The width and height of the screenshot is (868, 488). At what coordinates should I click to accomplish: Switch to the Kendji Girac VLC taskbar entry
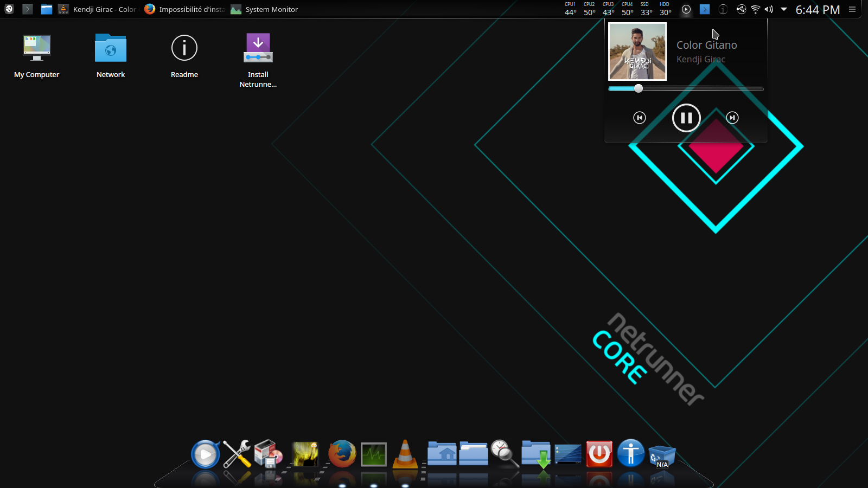98,9
